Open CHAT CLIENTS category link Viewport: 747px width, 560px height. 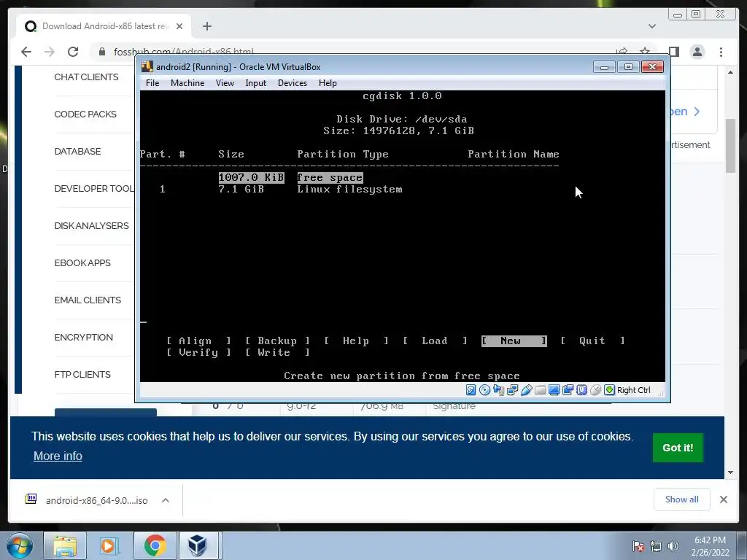tap(86, 77)
